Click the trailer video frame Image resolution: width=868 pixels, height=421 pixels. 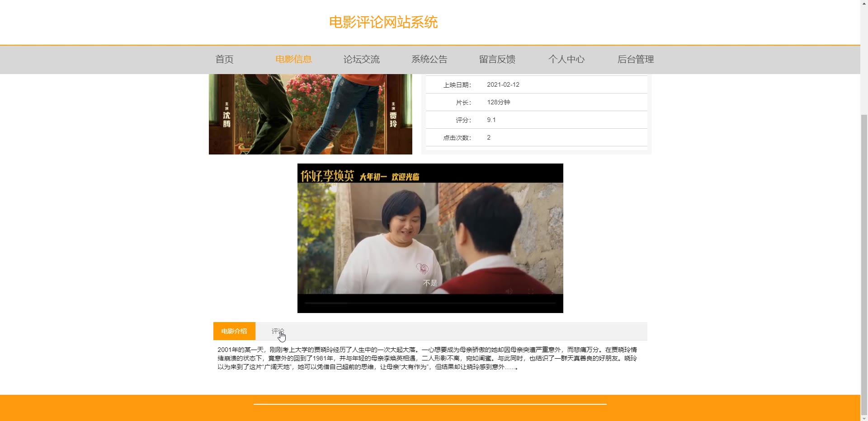pyautogui.click(x=430, y=238)
